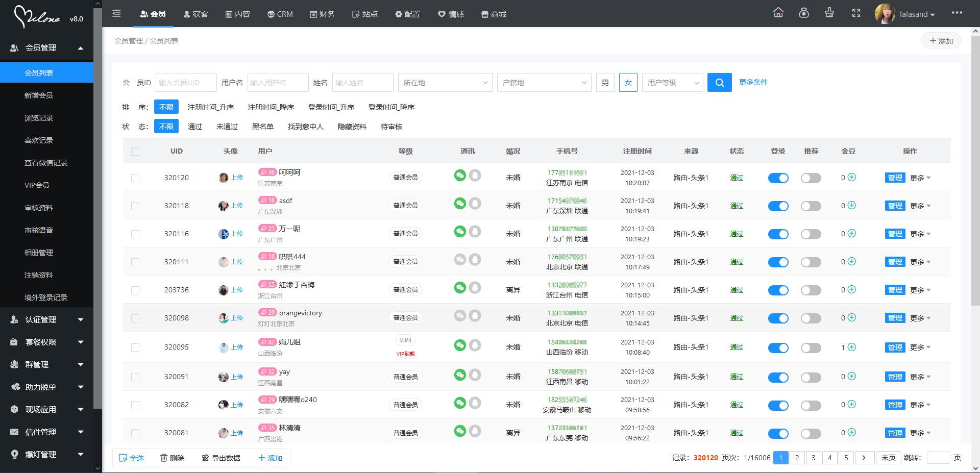Expand the 认证管理 sidebar section
This screenshot has height=473, width=980.
pos(47,320)
